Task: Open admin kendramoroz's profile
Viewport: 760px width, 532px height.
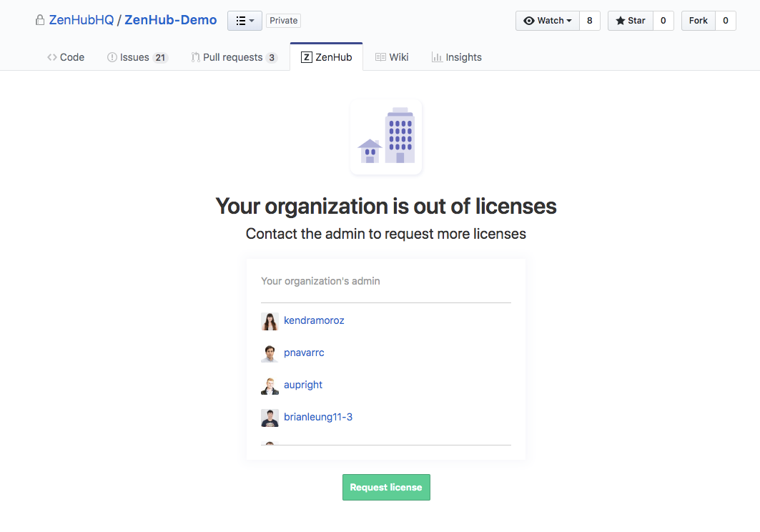Action: pyautogui.click(x=314, y=320)
